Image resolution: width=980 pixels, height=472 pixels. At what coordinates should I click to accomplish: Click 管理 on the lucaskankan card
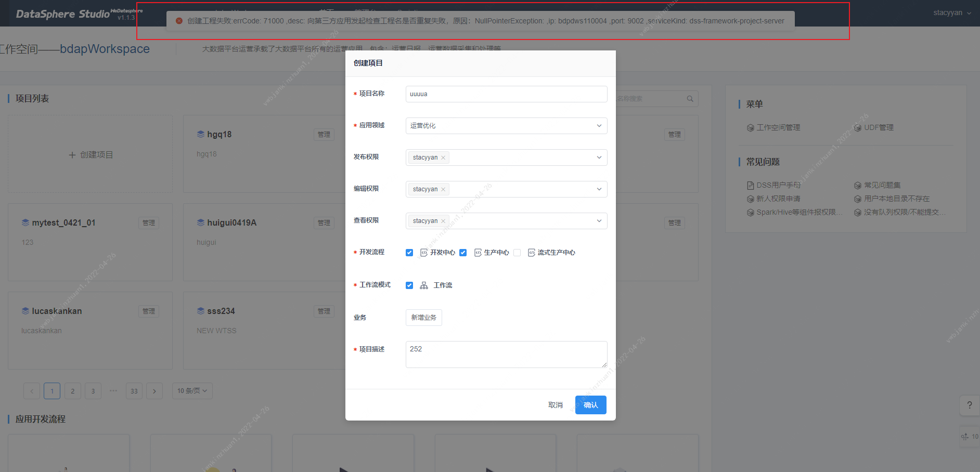149,311
